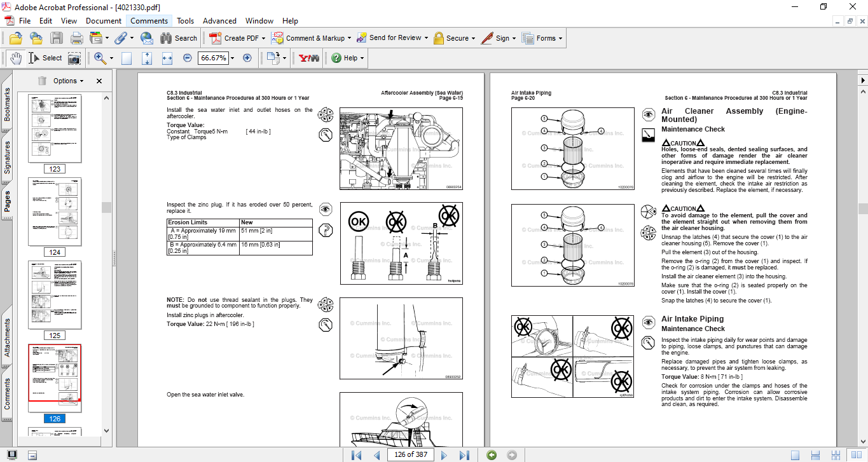Select the Hand tool
This screenshot has height=462, width=868.
pyautogui.click(x=15, y=58)
